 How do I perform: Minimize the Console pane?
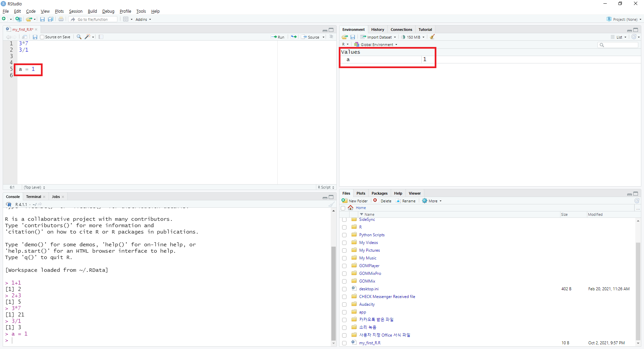pyautogui.click(x=325, y=197)
